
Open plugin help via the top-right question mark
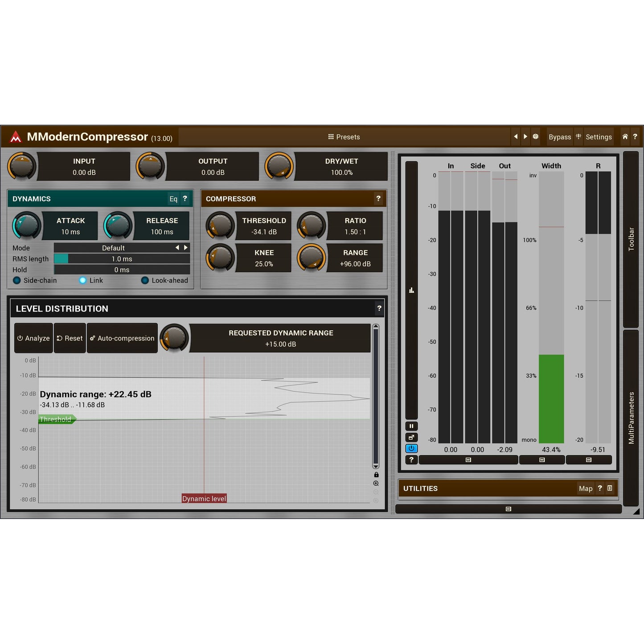[x=635, y=137]
